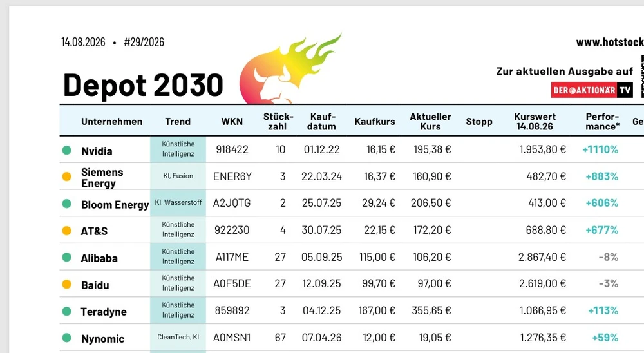Click the flaming bull logo
Viewport: 644px width, 353px height.
(x=290, y=69)
